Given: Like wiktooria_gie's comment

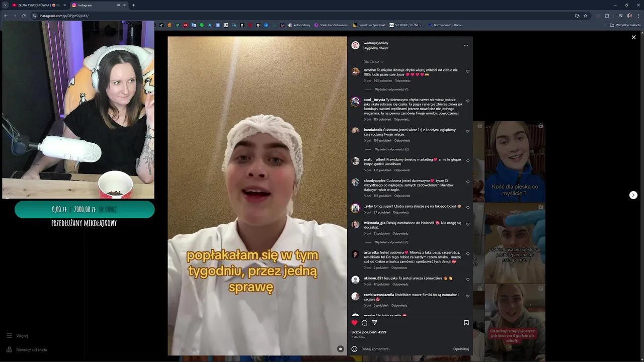Looking at the screenshot, I should tap(468, 224).
